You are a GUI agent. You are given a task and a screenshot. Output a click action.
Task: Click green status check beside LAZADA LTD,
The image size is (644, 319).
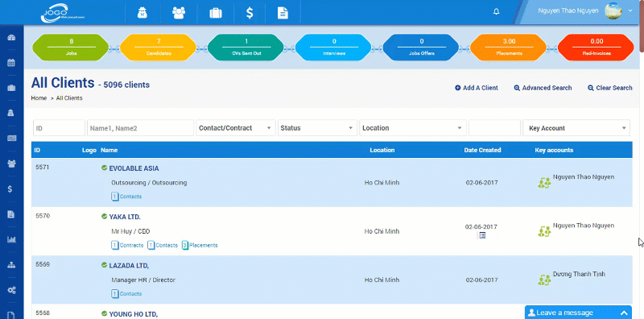point(105,265)
